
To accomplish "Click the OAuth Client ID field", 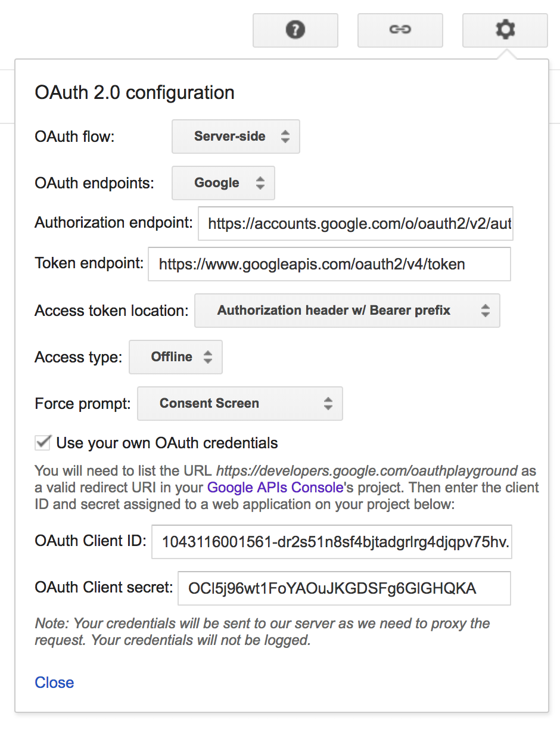I will [x=331, y=542].
